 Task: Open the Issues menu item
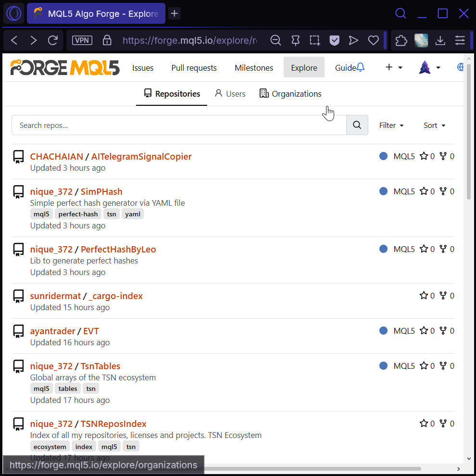tap(143, 68)
